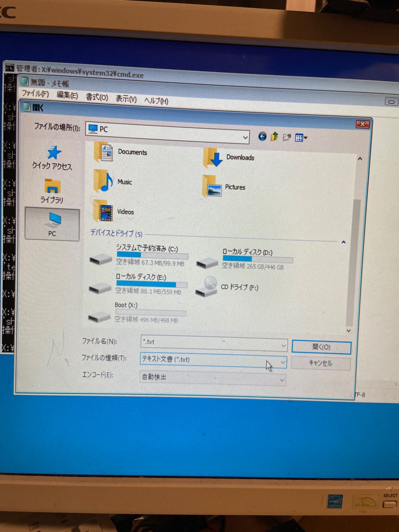Screen dimensions: 399x532
Task: Select the Boot (X:) drive
Action: click(99, 316)
